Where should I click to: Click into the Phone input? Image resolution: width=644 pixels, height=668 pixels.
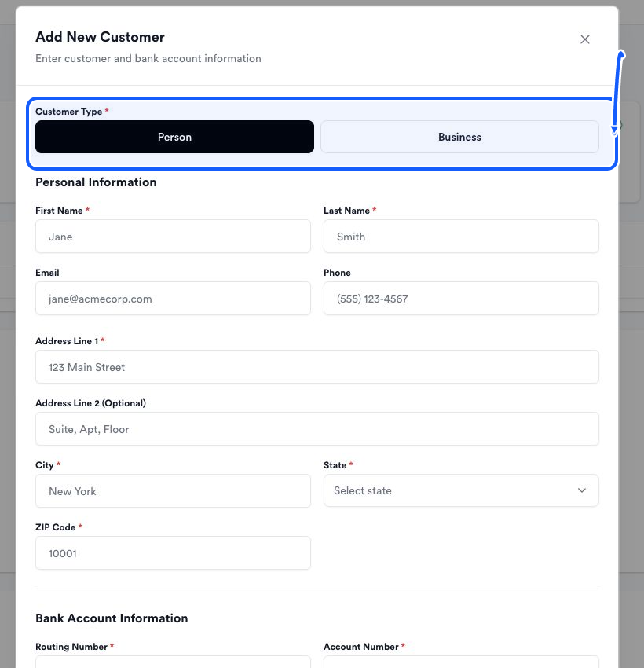(x=461, y=299)
